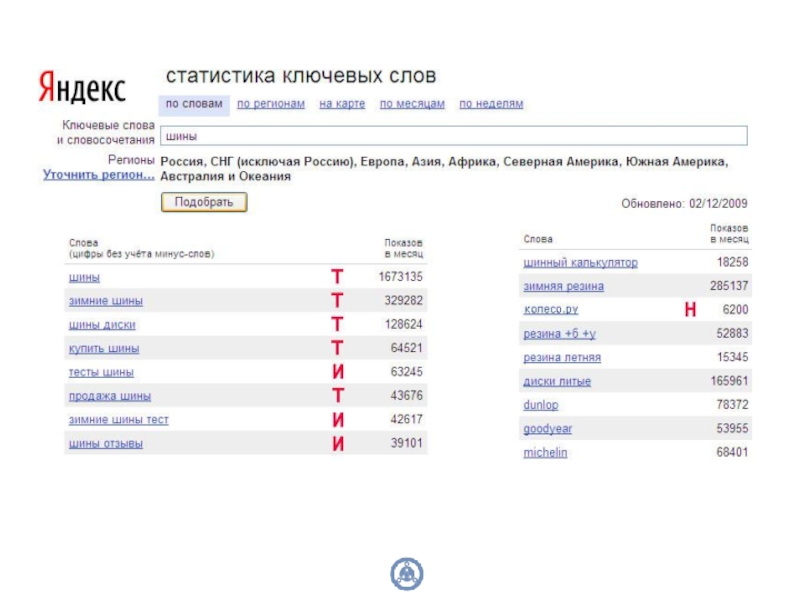This screenshot has width=800, height=600.
Task: Click the value 42617
Action: (x=407, y=419)
